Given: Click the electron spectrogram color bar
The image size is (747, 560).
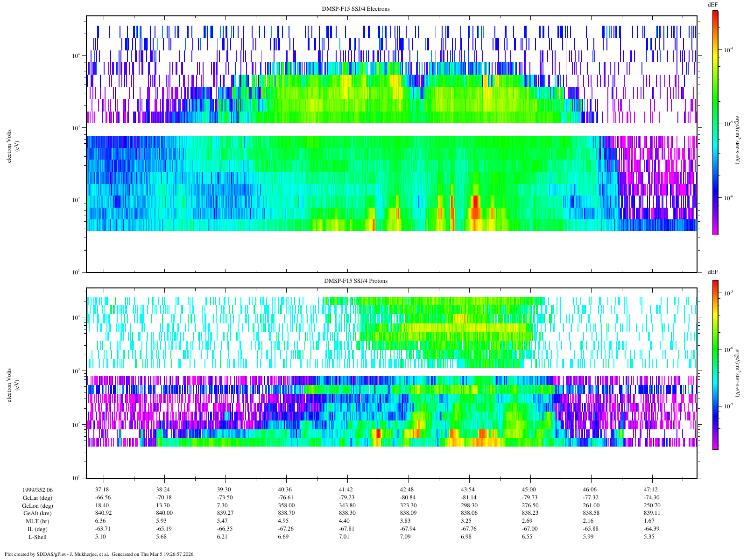Looking at the screenshot, I should [x=715, y=122].
